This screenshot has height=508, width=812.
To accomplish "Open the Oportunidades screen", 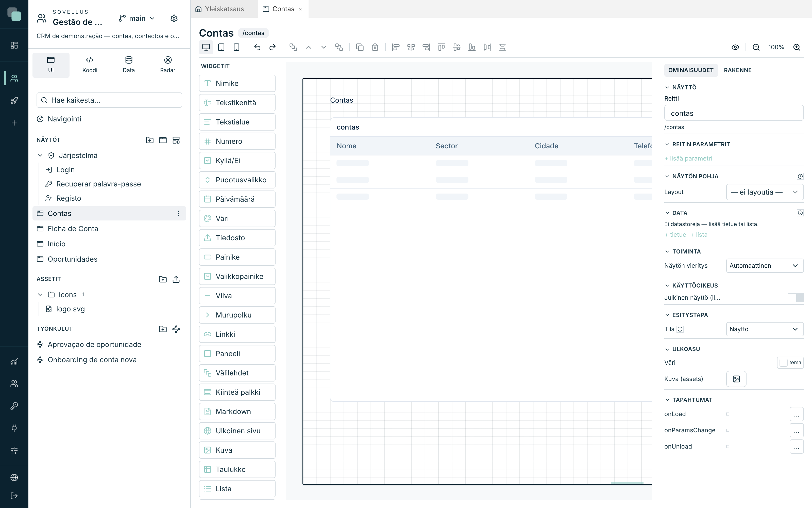I will point(109,259).
